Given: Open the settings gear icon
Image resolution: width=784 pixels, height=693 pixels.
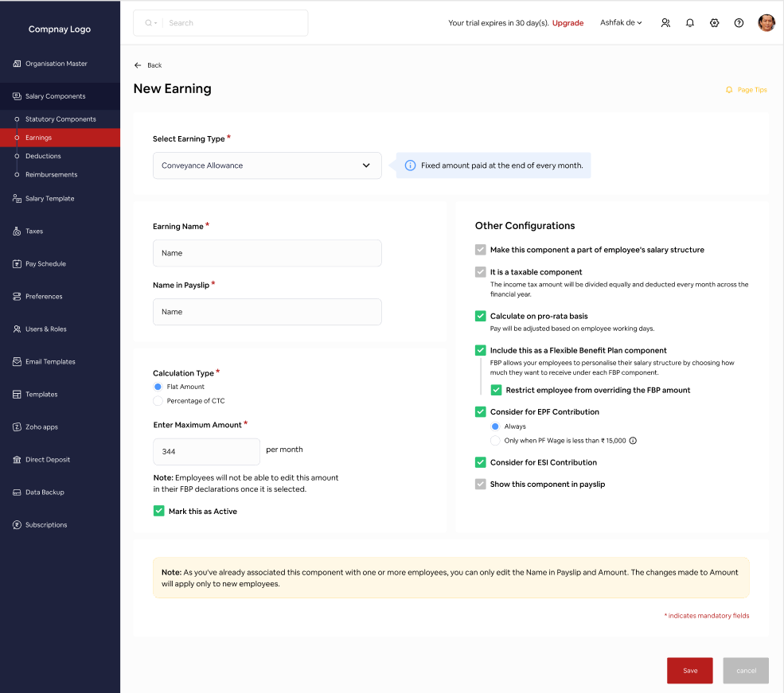Looking at the screenshot, I should tap(715, 23).
